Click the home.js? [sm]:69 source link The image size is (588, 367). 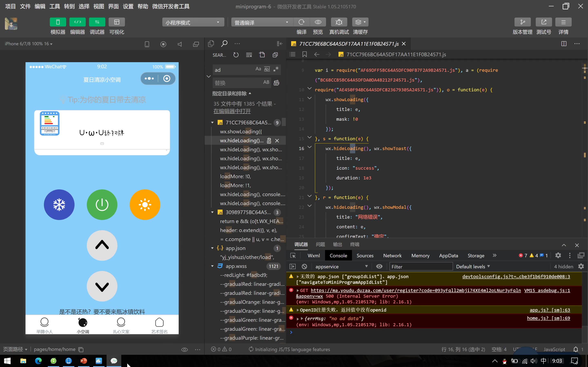(x=548, y=318)
